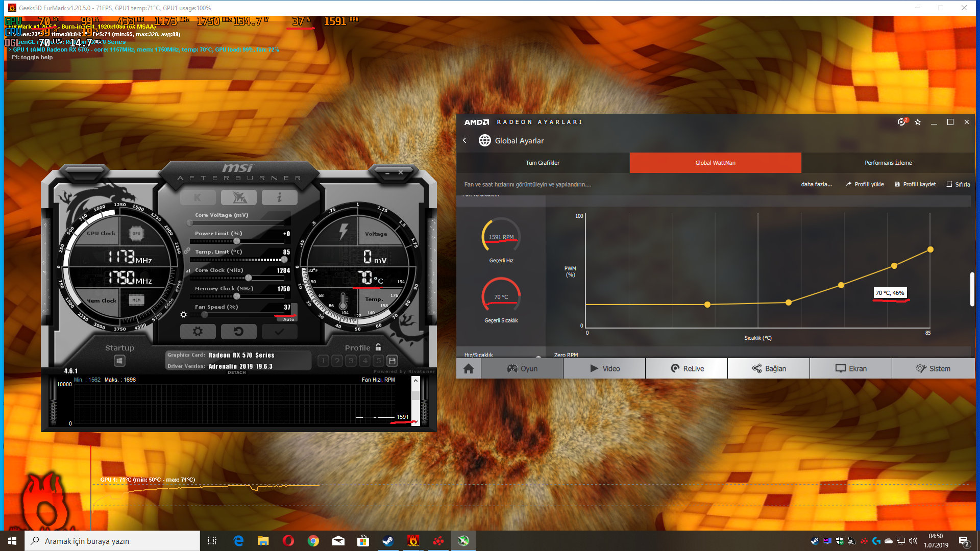Click Afterburner monitoring graph scroll-up arrow
The image size is (980, 551).
[415, 381]
